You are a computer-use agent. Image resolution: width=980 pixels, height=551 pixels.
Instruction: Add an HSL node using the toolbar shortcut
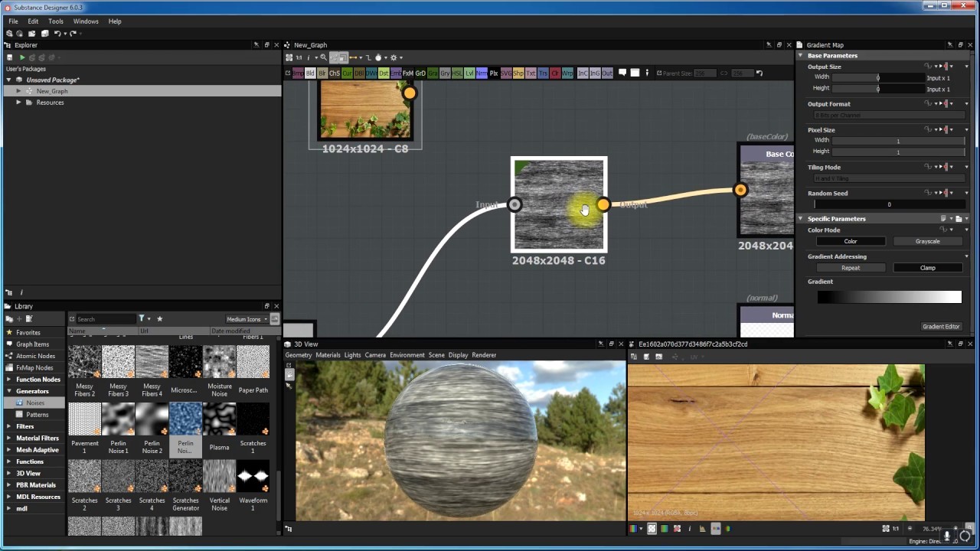click(456, 73)
